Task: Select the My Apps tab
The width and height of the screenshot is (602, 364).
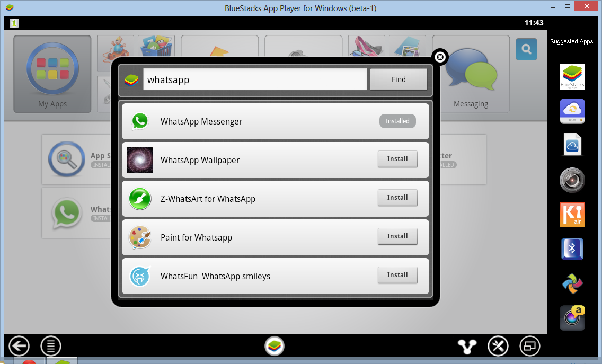Action: (52, 74)
